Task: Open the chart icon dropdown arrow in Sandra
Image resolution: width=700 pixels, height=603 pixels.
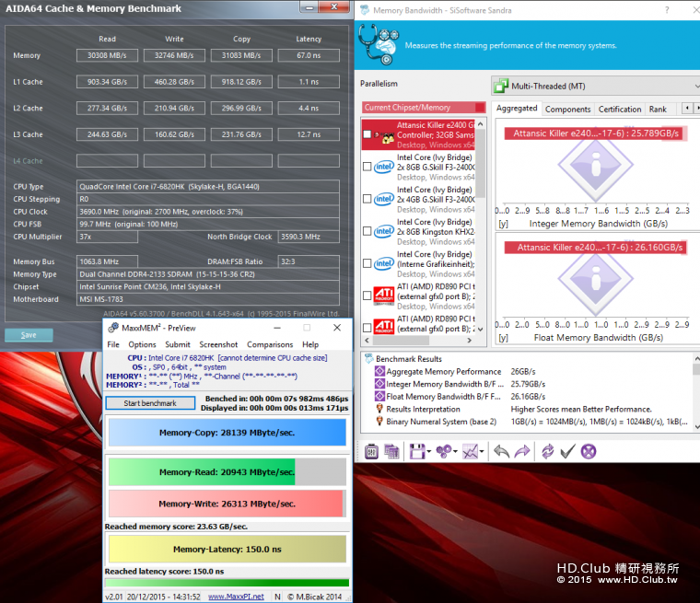Action: (482, 452)
